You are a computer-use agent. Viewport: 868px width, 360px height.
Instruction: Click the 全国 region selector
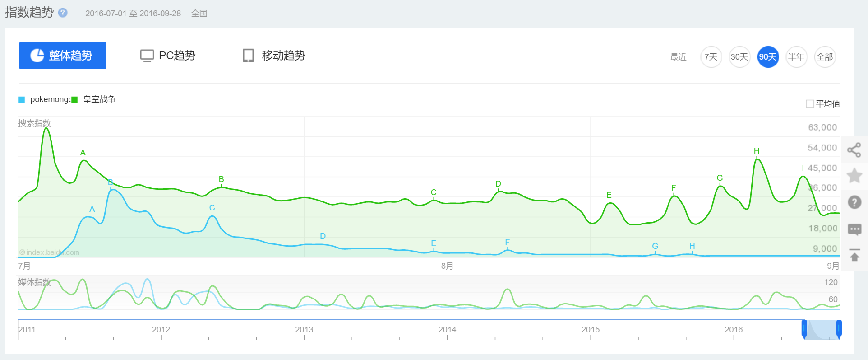pyautogui.click(x=199, y=14)
